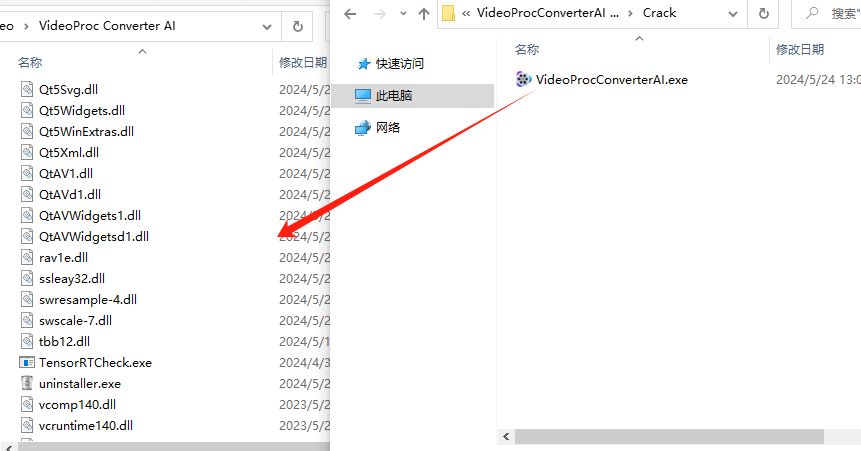Select the vcomp140.dll file icon
The width and height of the screenshot is (861, 451).
[x=27, y=404]
